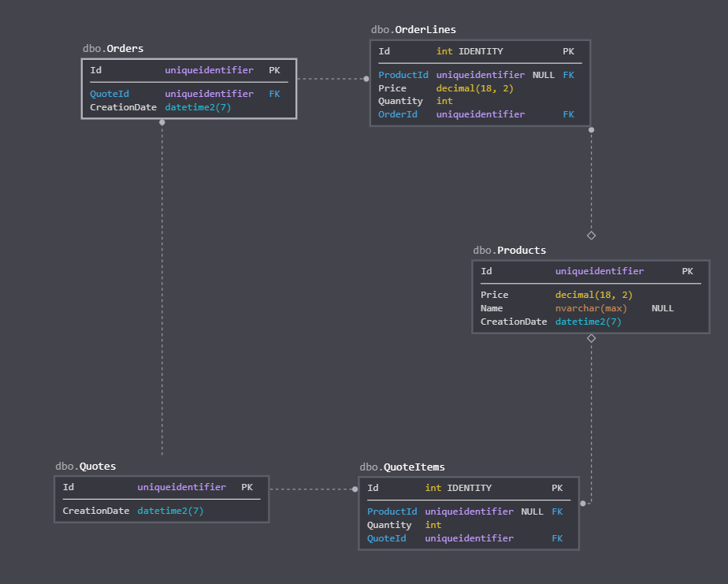This screenshot has width=728, height=584.
Task: Click the relationship line between Orders and OrderLines
Action: tap(331, 78)
